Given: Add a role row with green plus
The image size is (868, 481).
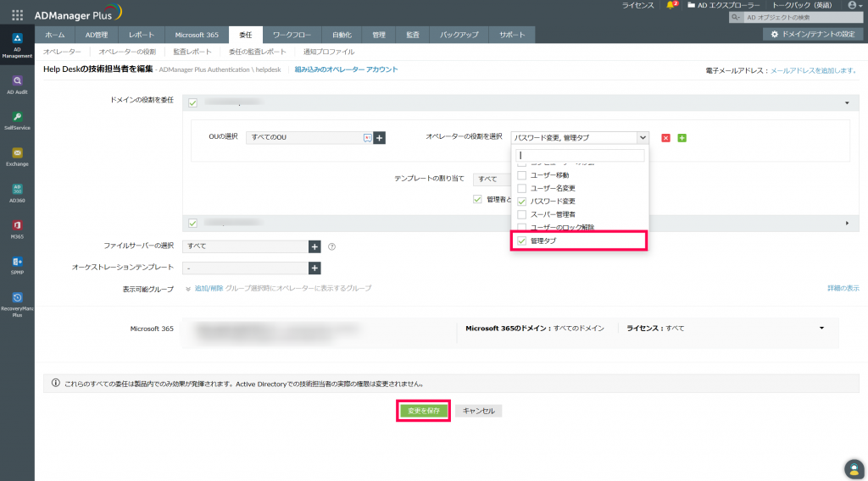Looking at the screenshot, I should coord(682,138).
